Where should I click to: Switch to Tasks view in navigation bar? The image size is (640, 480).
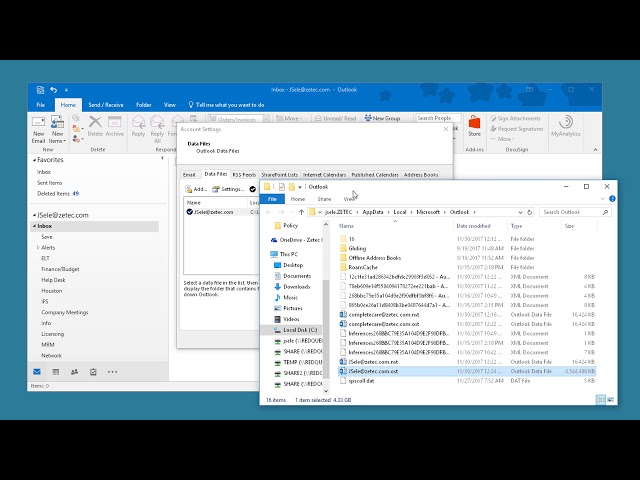93,372
